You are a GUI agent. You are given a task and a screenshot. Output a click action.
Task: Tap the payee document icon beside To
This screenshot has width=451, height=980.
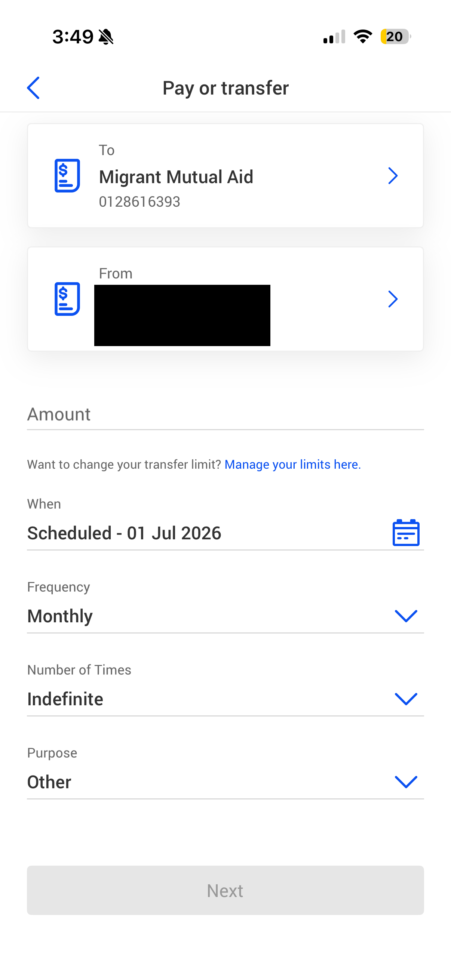click(x=67, y=175)
